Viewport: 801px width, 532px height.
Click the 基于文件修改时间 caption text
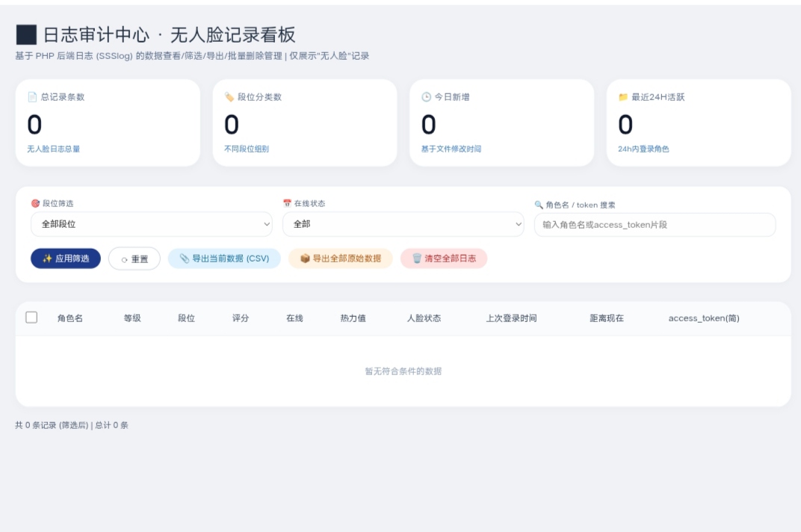(x=451, y=149)
